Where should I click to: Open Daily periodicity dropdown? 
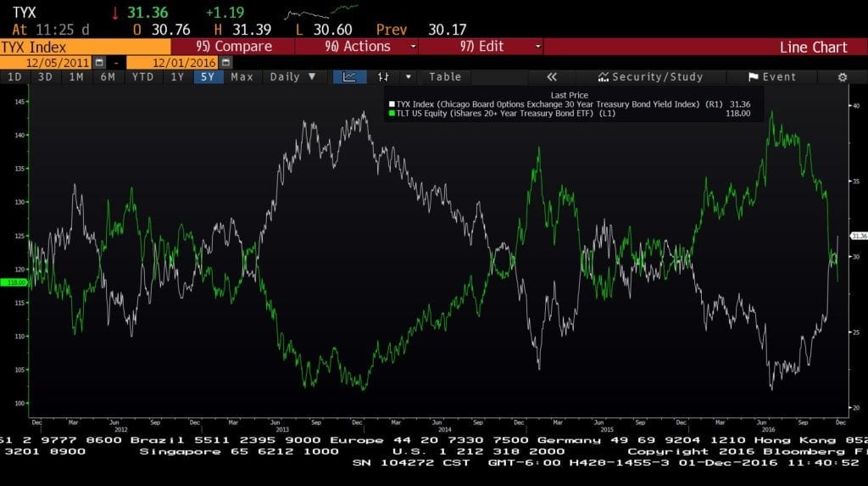tap(292, 77)
